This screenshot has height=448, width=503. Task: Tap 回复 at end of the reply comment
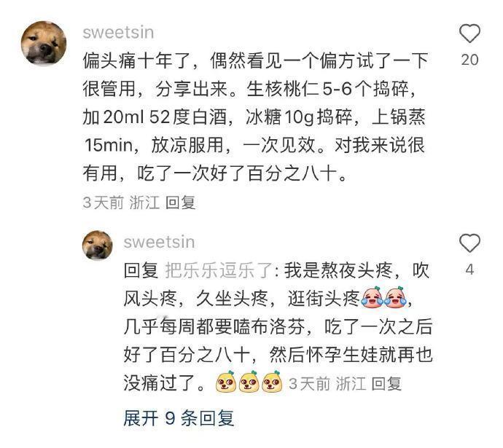click(386, 383)
